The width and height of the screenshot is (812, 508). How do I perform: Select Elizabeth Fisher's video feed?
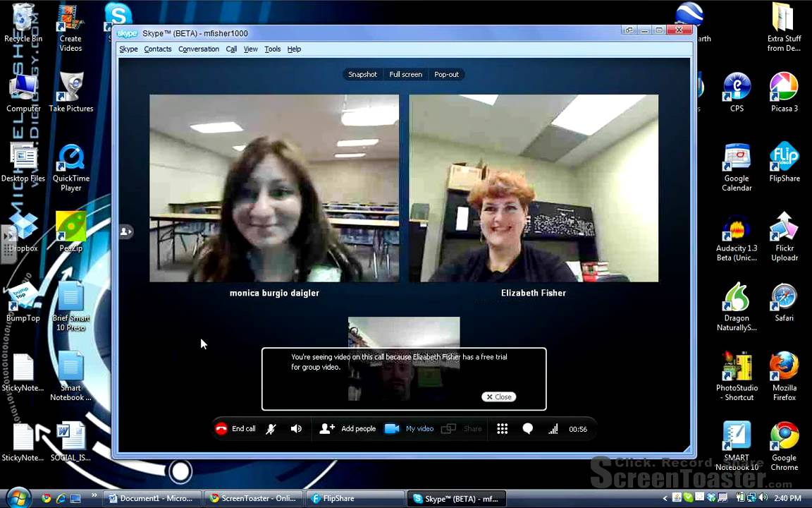pos(534,188)
